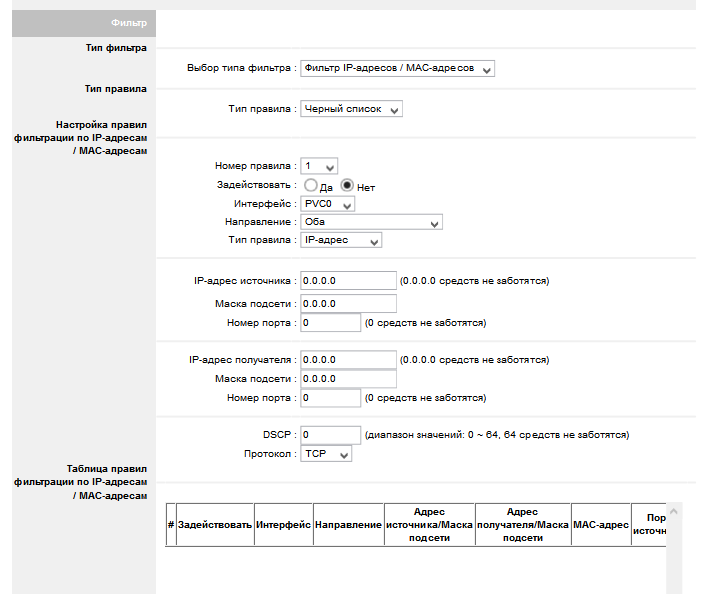Click the source port number field
710x594 pixels.
(x=330, y=323)
